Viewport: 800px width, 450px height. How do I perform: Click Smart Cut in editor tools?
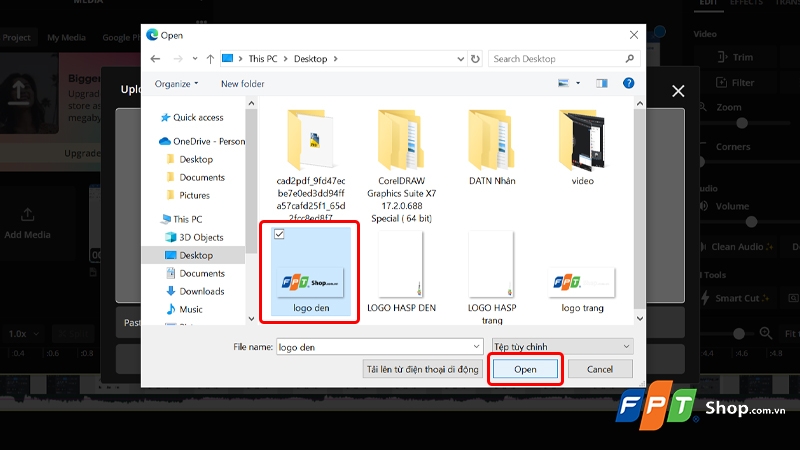(x=735, y=298)
